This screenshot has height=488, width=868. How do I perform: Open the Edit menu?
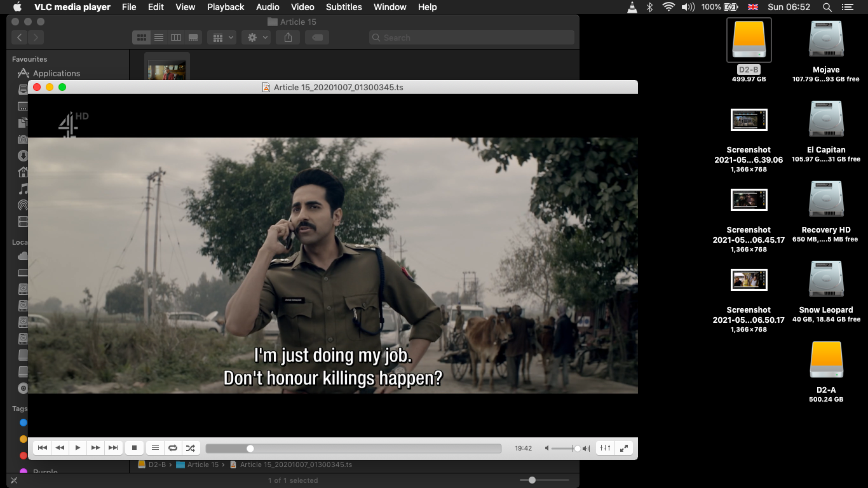[156, 7]
